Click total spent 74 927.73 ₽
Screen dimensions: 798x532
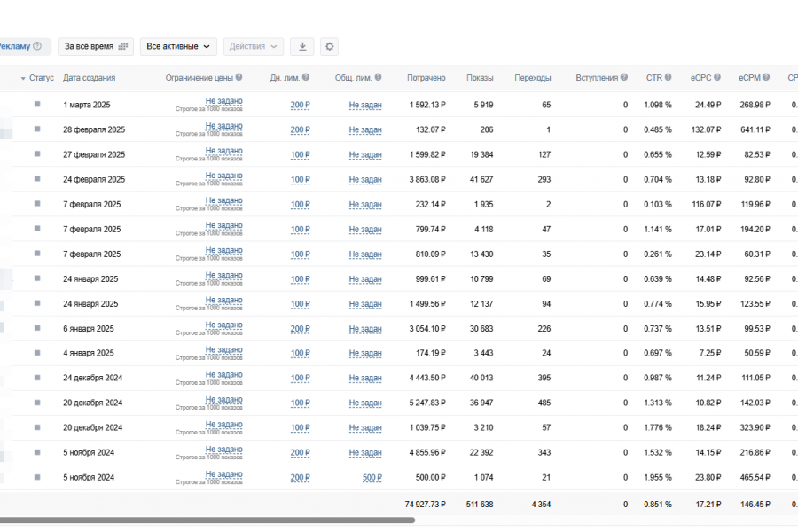[x=425, y=504]
